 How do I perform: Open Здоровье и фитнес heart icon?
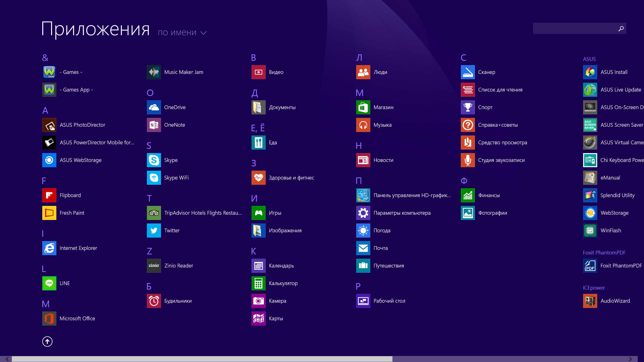pos(258,178)
